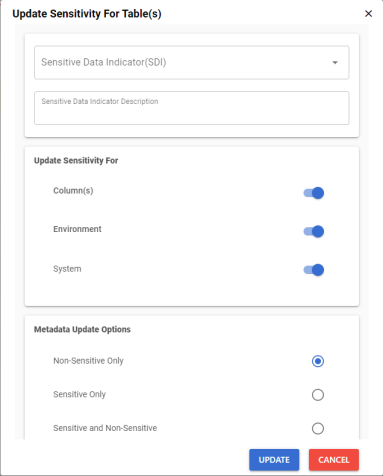Click the Update Sensitivity For heading
The image size is (383, 476).
76,160
